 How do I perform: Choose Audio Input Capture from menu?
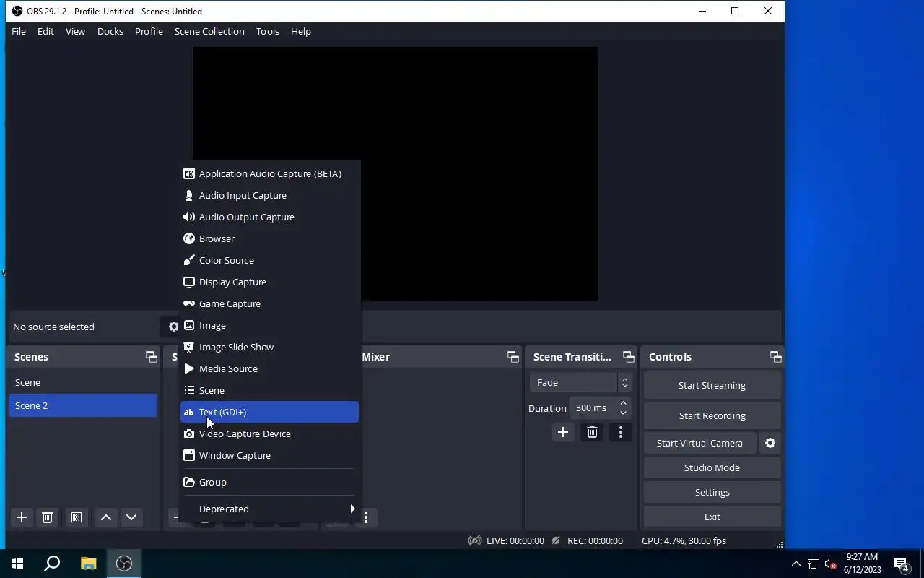(269, 195)
